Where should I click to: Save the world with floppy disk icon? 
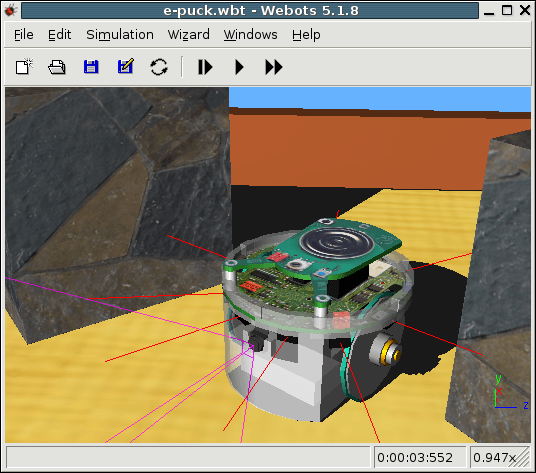click(91, 67)
